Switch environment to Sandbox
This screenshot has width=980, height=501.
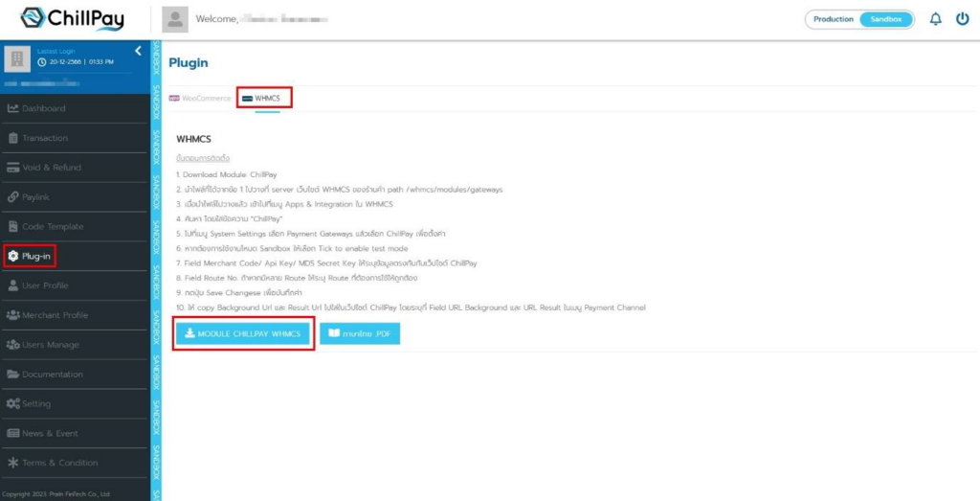(885, 19)
